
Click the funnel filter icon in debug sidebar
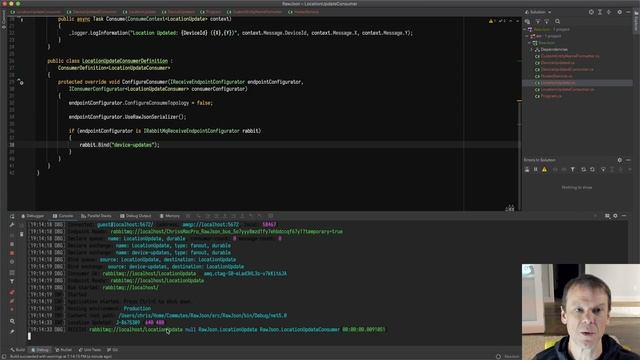12,281
